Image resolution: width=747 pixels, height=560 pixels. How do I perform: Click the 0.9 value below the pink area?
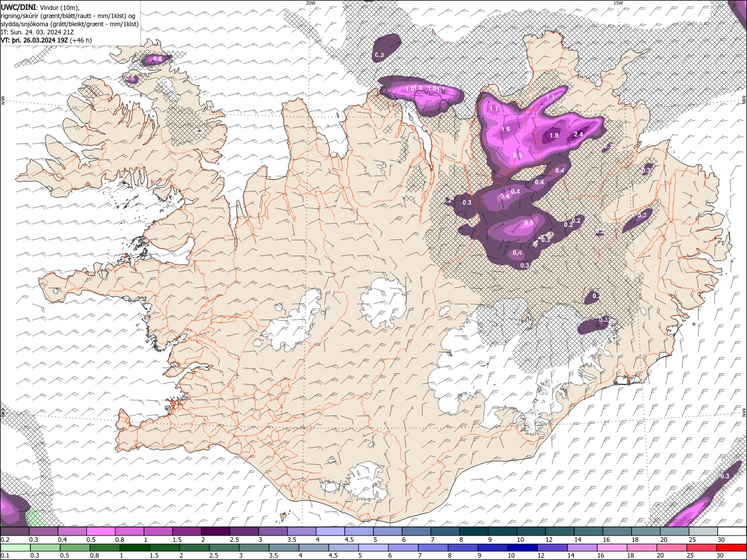(x=517, y=155)
